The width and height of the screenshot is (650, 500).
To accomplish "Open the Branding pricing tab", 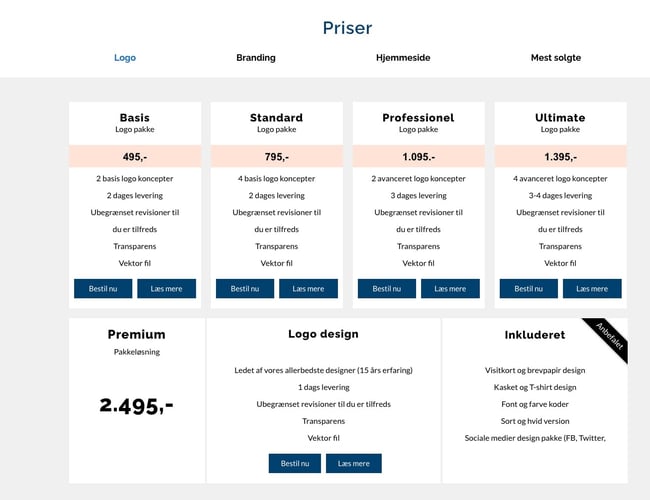I will 256,58.
